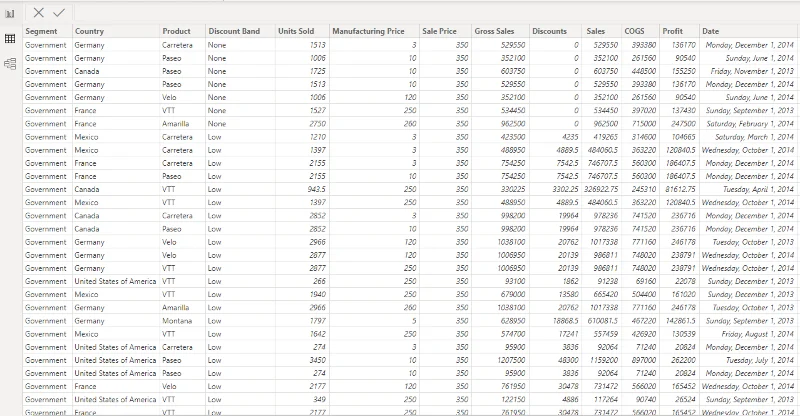The height and width of the screenshot is (416, 800).
Task: Click date Friday, August 1, 2014
Action: [x=757, y=334]
